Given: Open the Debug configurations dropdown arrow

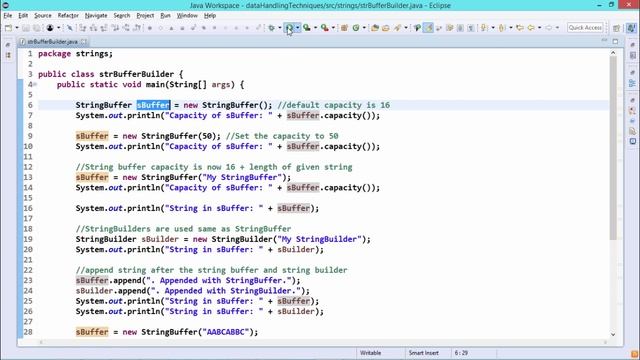Looking at the screenshot, I should [x=280, y=28].
